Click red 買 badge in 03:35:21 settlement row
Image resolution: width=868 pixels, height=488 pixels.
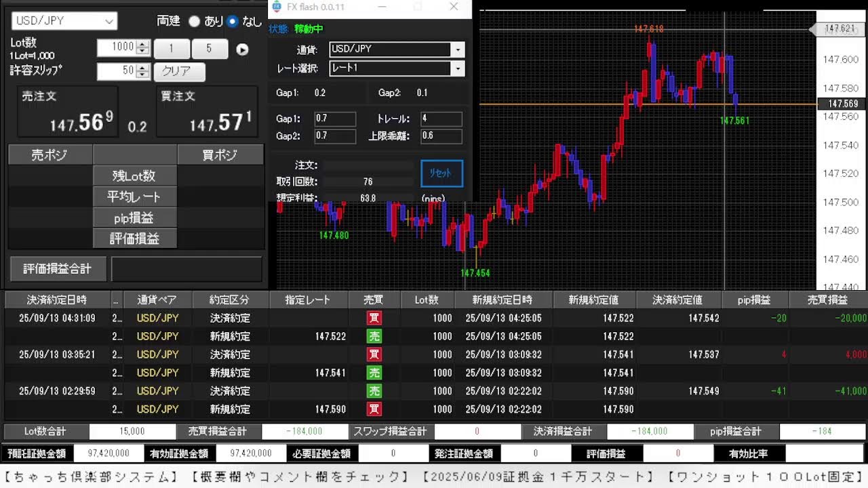(374, 354)
